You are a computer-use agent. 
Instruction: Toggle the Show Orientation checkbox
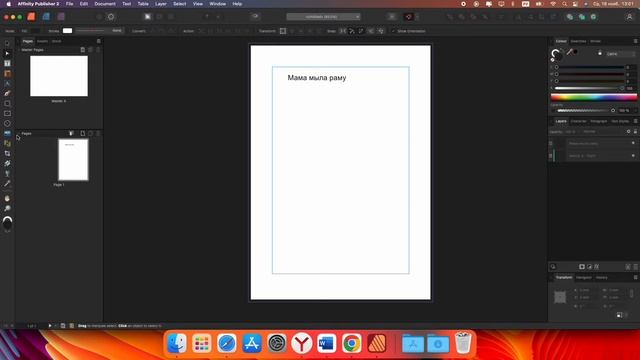[393, 31]
